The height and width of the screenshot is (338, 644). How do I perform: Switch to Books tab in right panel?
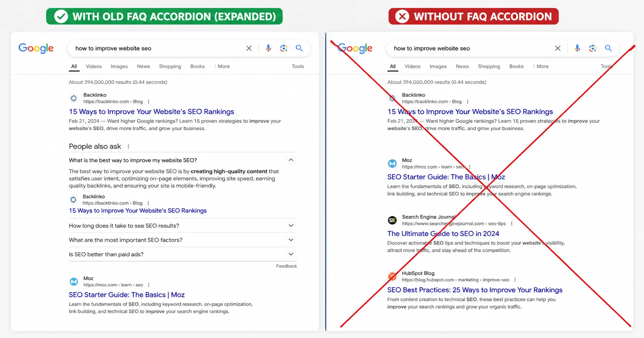[x=516, y=66]
